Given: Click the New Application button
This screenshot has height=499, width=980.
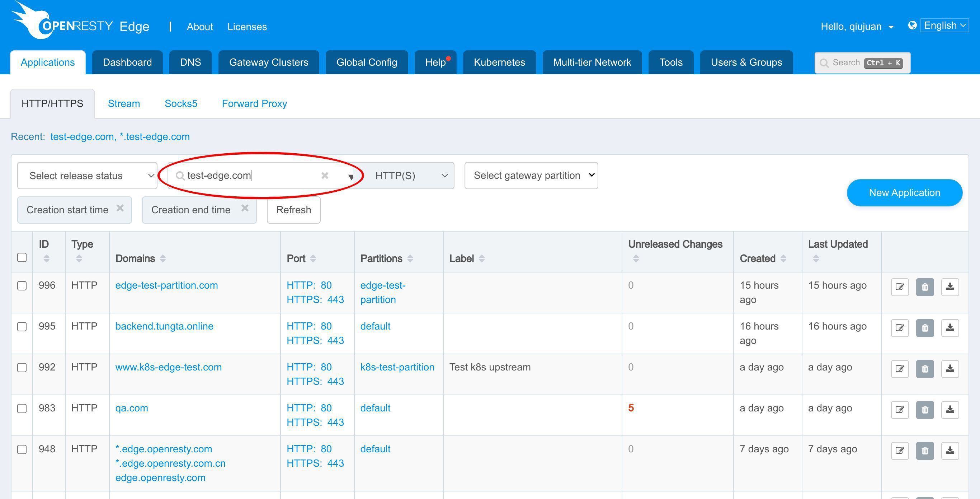Looking at the screenshot, I should pyautogui.click(x=904, y=192).
